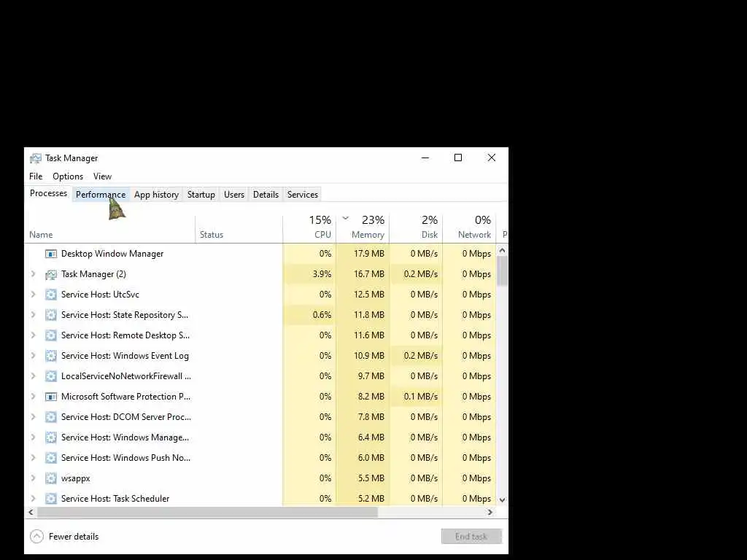Click the 17.9 MB memory value
Screen dimensions: 747x560
pyautogui.click(x=368, y=254)
